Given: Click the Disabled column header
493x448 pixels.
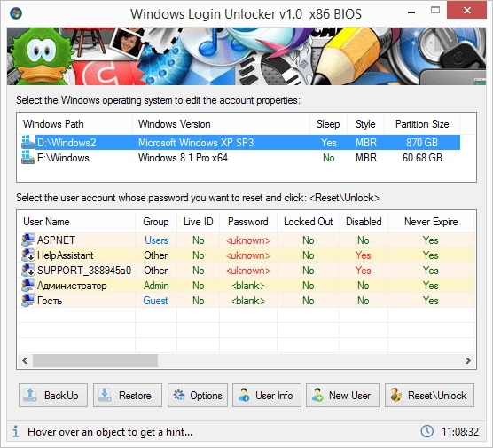Looking at the screenshot, I should [x=364, y=222].
